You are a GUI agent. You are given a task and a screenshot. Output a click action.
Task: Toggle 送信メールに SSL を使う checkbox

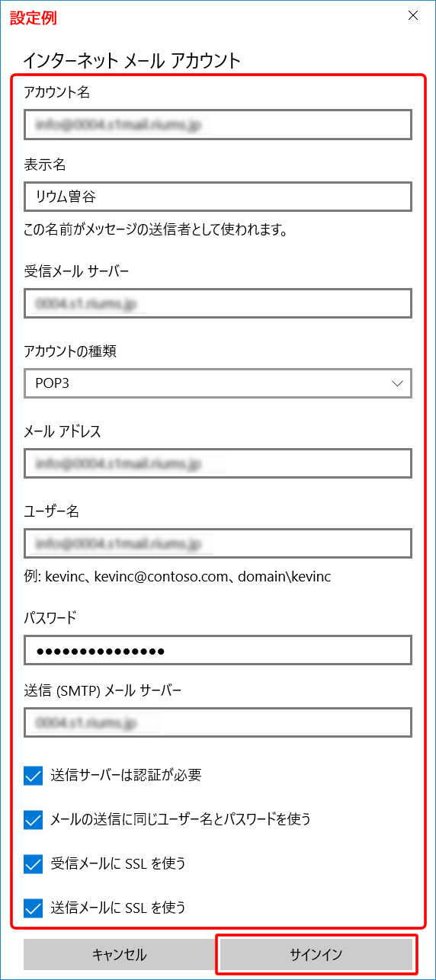click(x=34, y=908)
